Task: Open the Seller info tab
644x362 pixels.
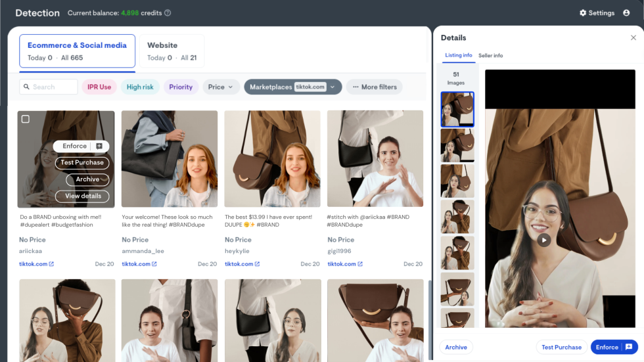Action: 490,56
